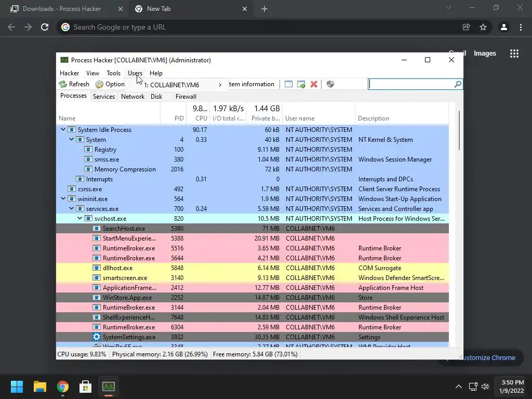Click the red X terminate icon
Viewport: 532px width, 399px height.
[314, 84]
